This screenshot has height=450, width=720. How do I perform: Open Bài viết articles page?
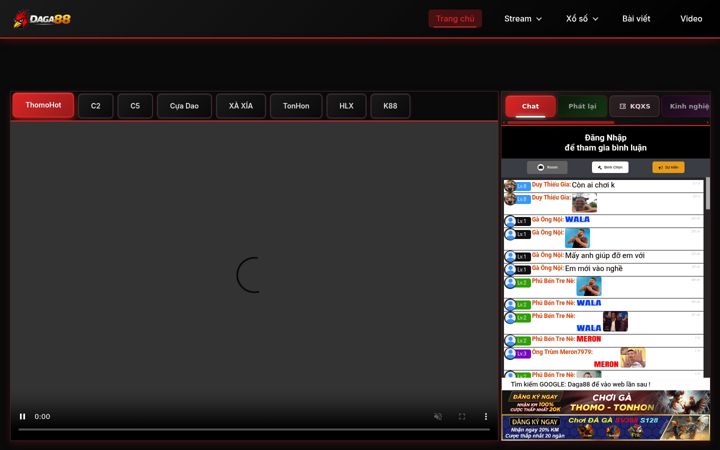click(636, 19)
